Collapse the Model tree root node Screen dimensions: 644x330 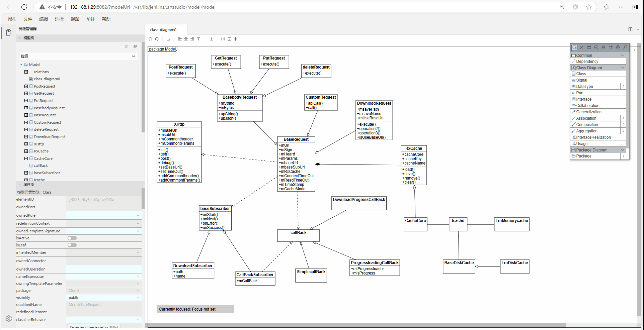point(21,64)
